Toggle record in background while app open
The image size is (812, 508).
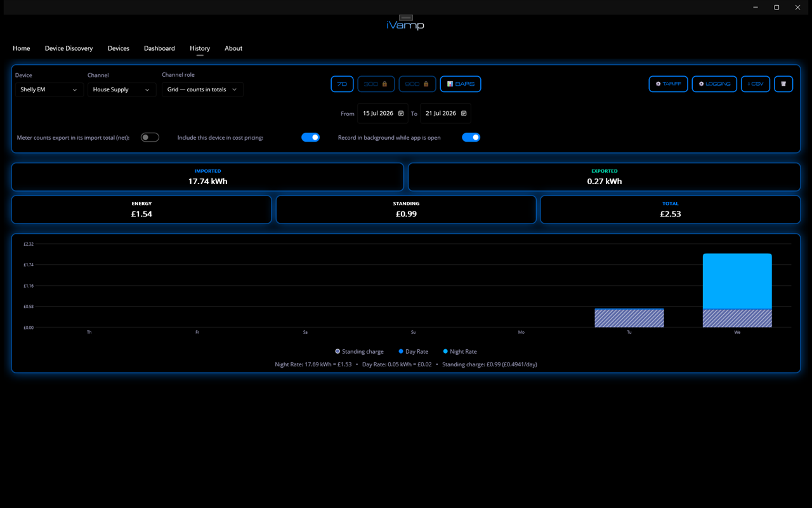click(x=471, y=137)
